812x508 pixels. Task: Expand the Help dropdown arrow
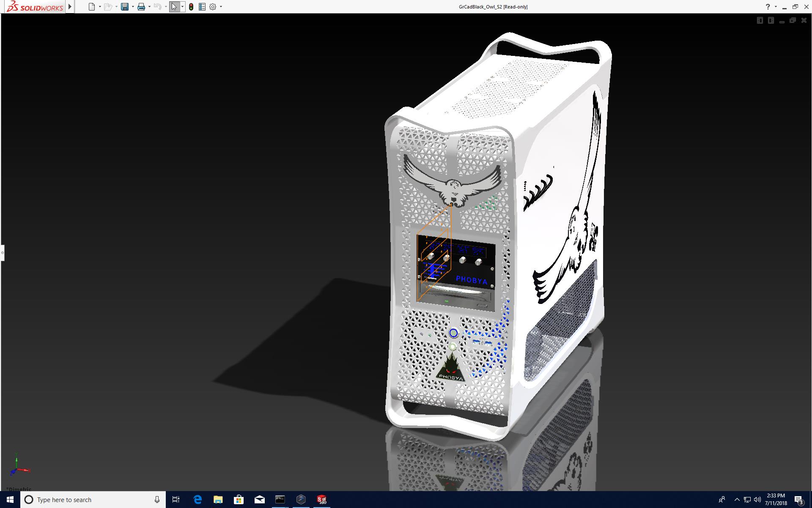[776, 7]
